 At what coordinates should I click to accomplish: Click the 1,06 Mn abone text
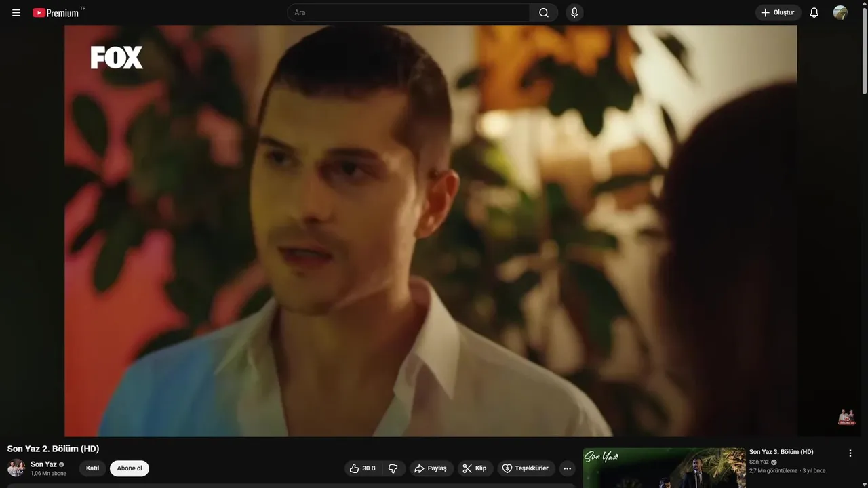(x=48, y=474)
